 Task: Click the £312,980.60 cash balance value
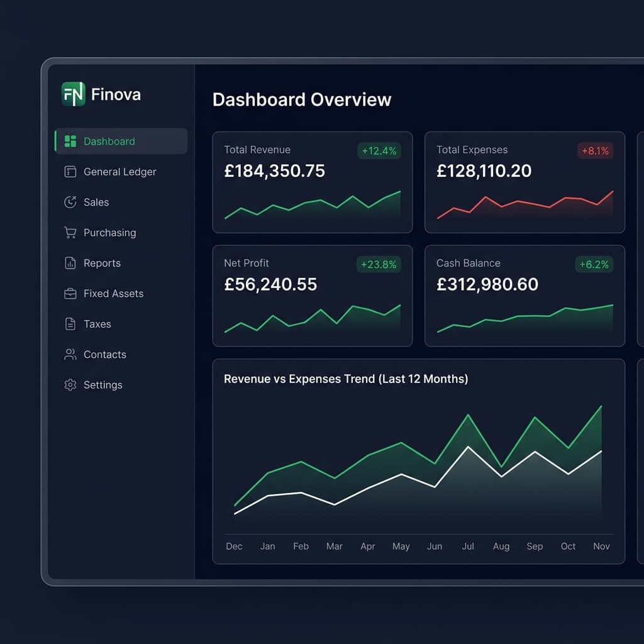point(487,284)
